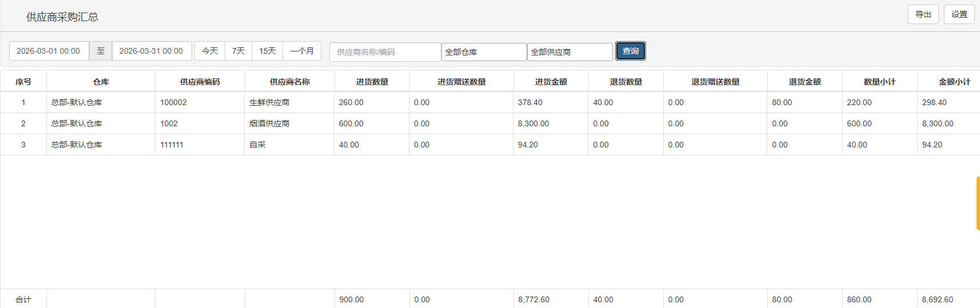The height and width of the screenshot is (308, 980).
Task: Expand the 全部供应商 supplier dropdown
Action: (569, 52)
